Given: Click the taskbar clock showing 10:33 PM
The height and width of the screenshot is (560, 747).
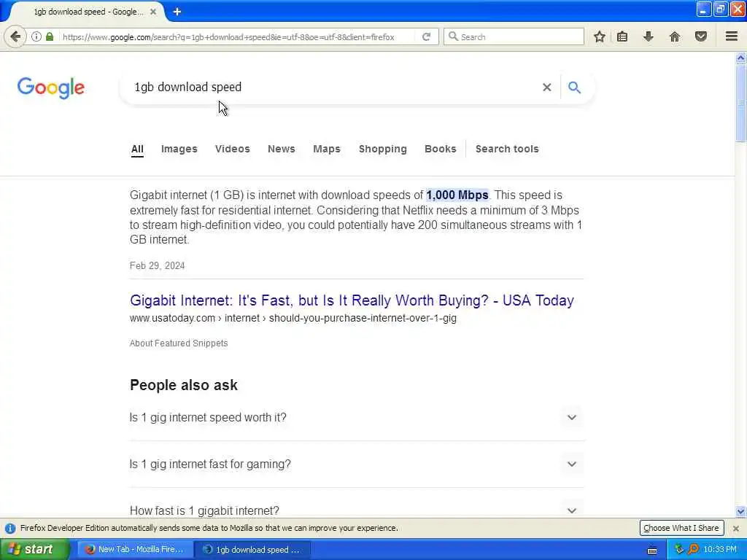Looking at the screenshot, I should [720, 550].
